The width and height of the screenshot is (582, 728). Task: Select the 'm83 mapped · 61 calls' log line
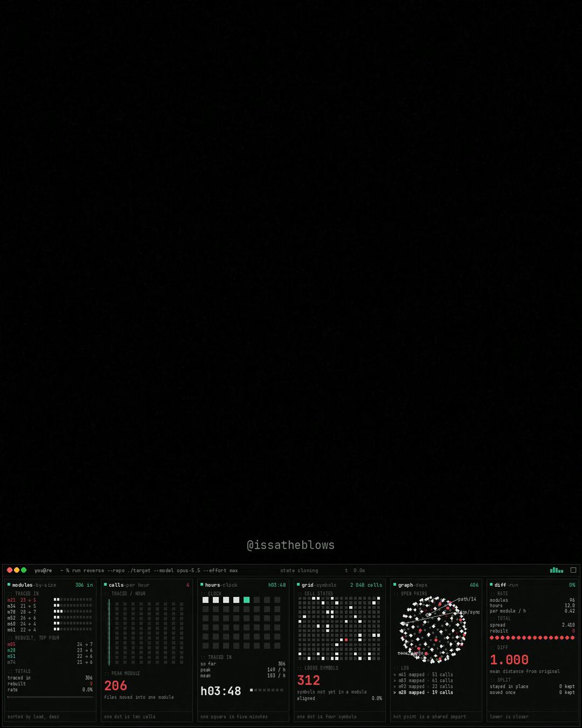coord(423,681)
